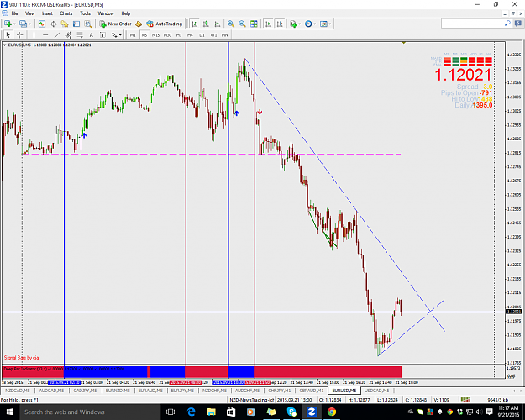This screenshot has height=420, width=525.
Task: Switch to the USDCAD,M5 chart tab
Action: pyautogui.click(x=376, y=391)
